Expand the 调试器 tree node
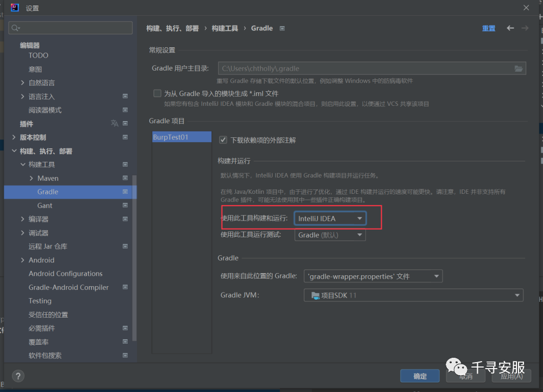 pyautogui.click(x=22, y=233)
